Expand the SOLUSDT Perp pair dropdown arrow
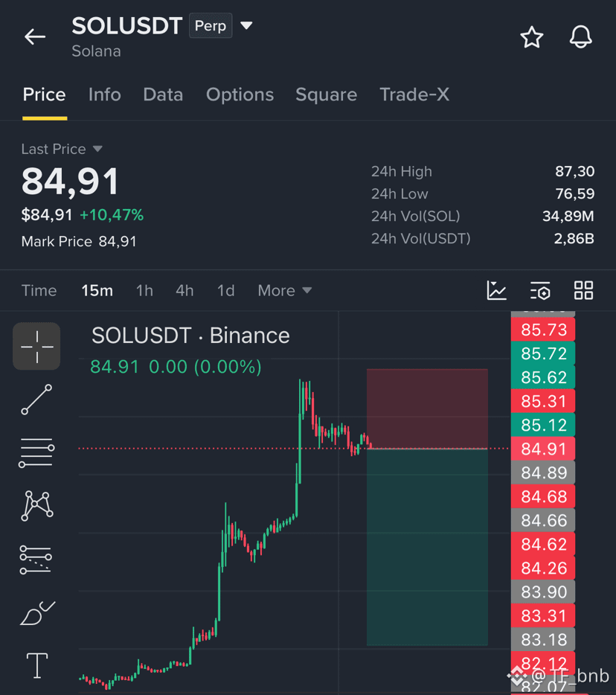616x695 pixels. click(x=246, y=26)
